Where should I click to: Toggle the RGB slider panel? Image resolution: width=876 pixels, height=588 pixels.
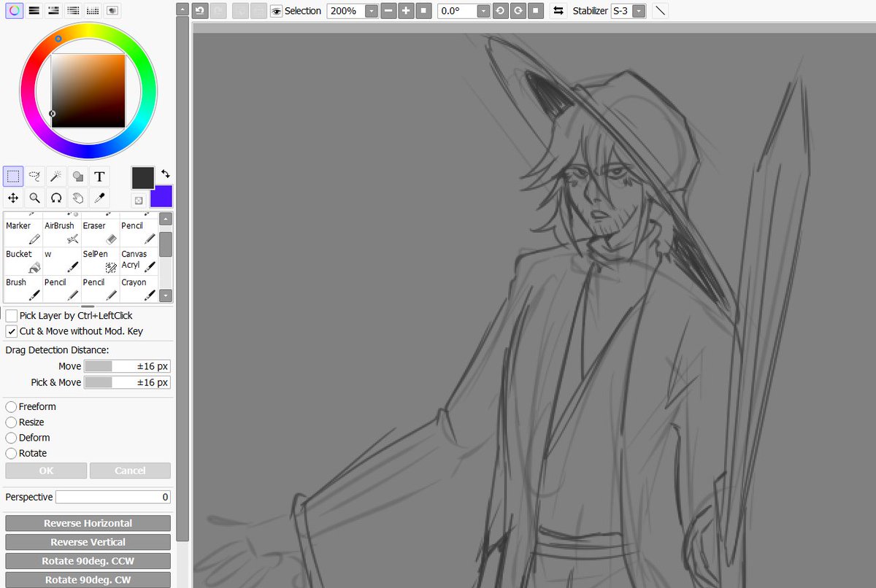[x=34, y=10]
